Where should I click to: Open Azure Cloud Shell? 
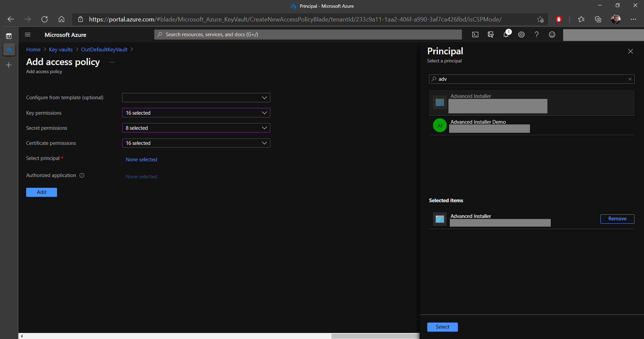[x=475, y=35]
